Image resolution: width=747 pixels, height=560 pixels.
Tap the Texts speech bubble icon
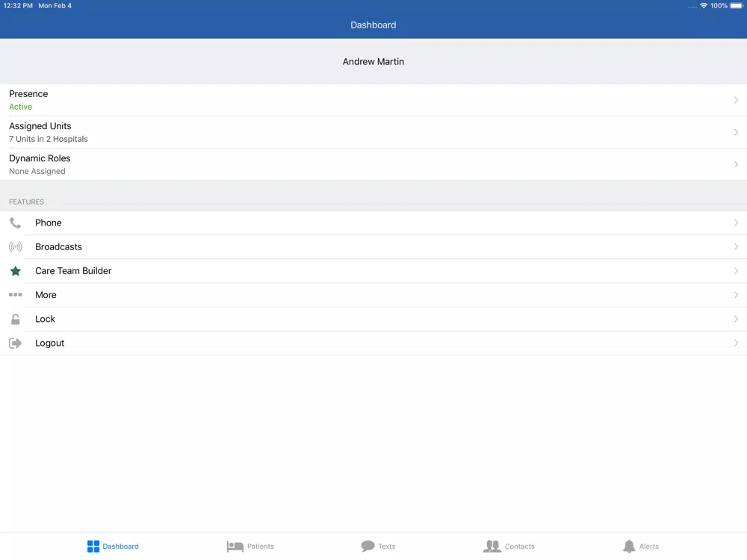tap(368, 547)
